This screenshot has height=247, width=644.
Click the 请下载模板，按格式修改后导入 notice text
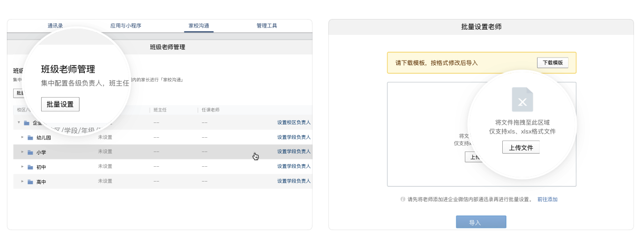tap(436, 63)
